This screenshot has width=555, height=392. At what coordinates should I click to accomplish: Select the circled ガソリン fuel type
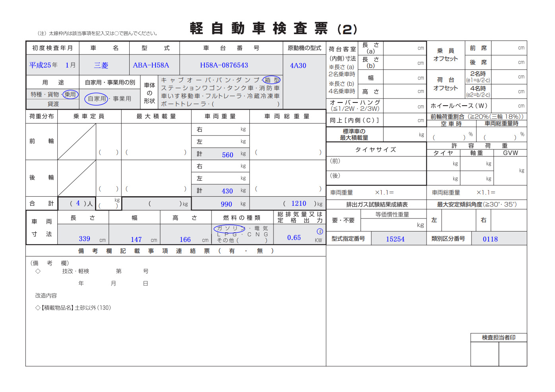point(229,228)
